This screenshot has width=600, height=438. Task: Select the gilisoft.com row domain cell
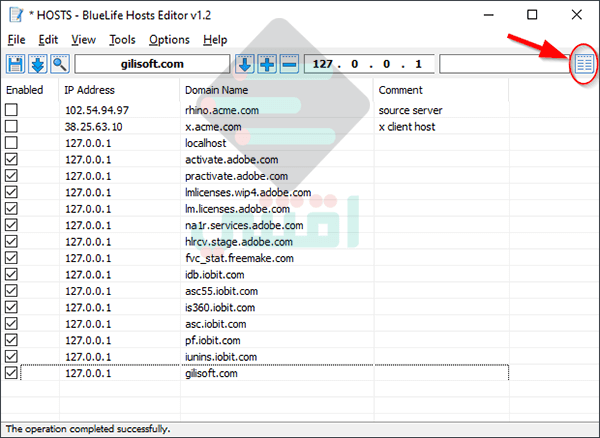211,373
